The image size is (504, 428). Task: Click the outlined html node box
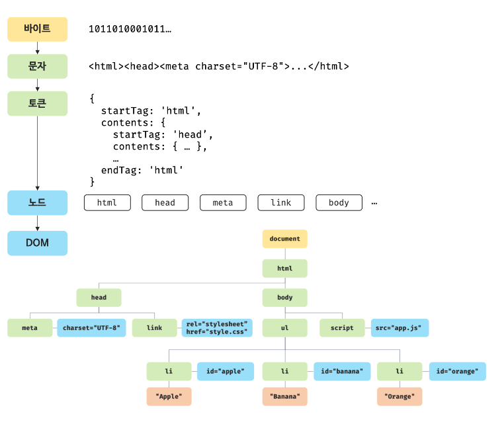pos(107,202)
